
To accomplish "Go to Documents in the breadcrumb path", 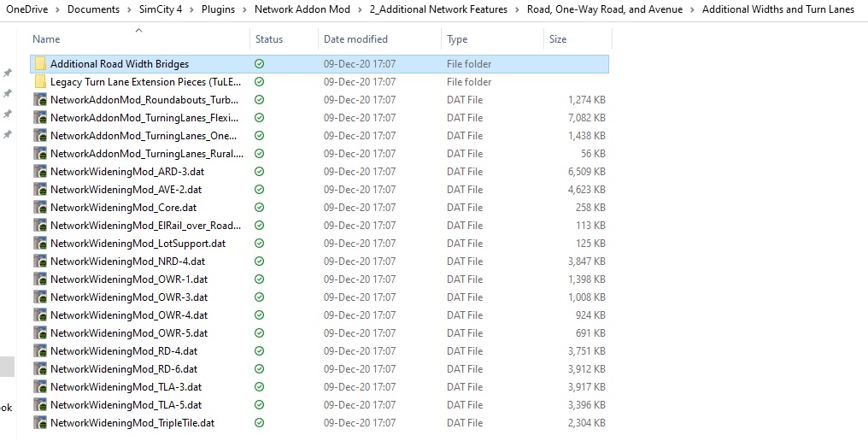I will click(x=93, y=9).
